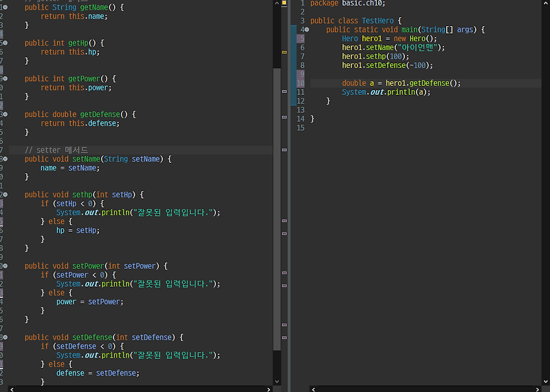This screenshot has height=392, width=550.
Task: Click "return this.defense;" statement
Action: [80, 123]
